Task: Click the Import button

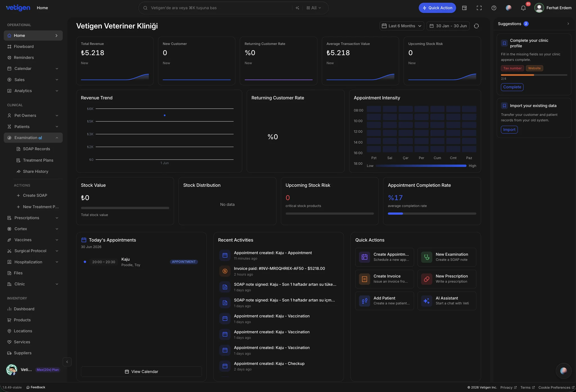Action: 509,130
